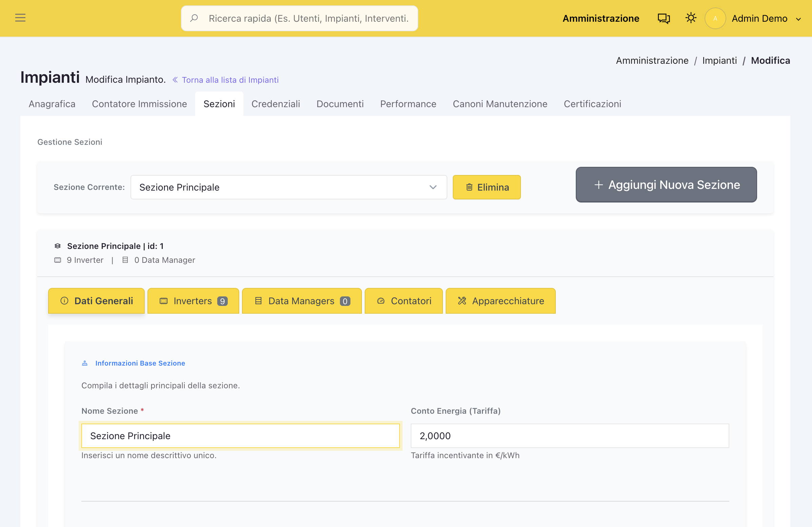812x527 pixels.
Task: Open the Inverters section tab
Action: [194, 301]
